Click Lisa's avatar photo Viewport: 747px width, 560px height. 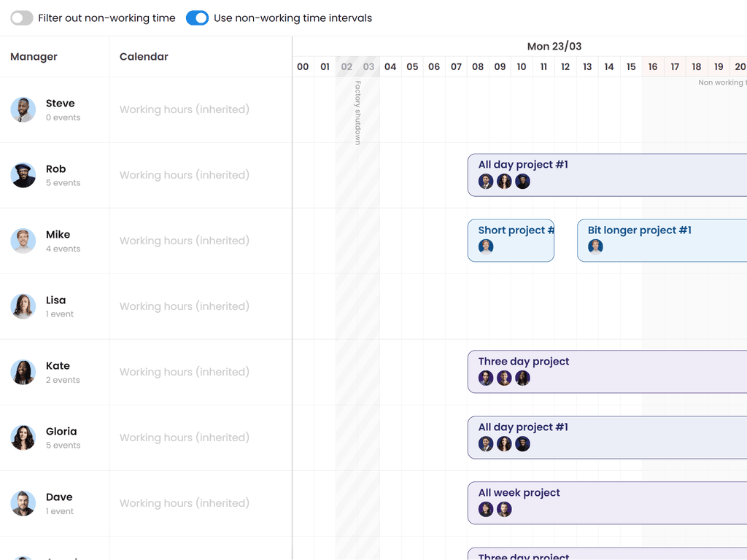click(23, 307)
